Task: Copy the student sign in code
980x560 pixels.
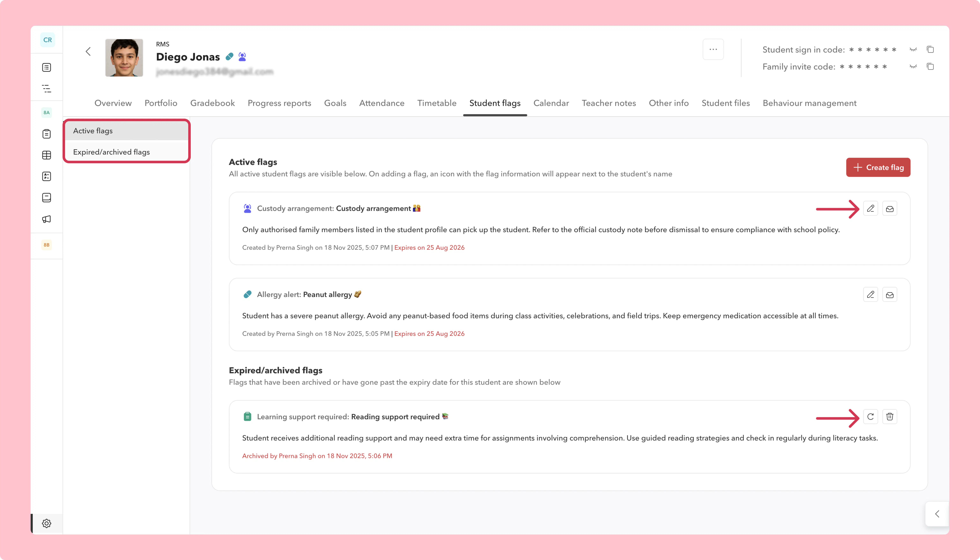Action: click(x=930, y=49)
